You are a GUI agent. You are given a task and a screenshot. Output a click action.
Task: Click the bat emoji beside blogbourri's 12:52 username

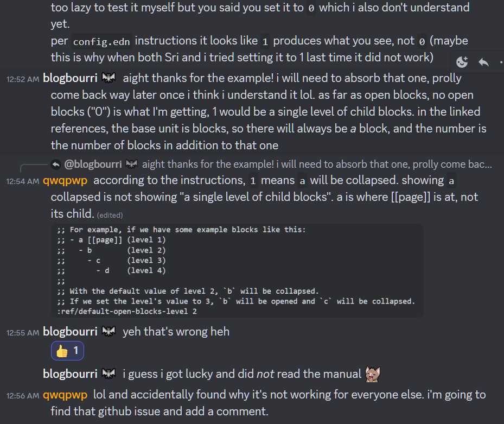point(108,78)
